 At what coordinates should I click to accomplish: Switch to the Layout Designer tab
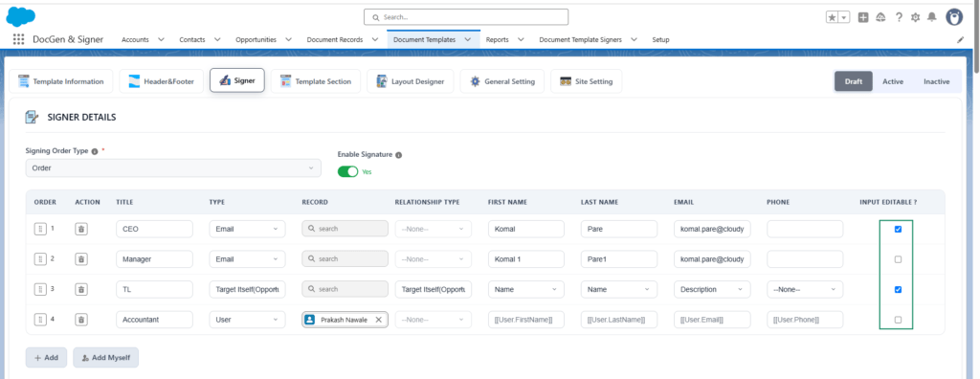tap(410, 81)
